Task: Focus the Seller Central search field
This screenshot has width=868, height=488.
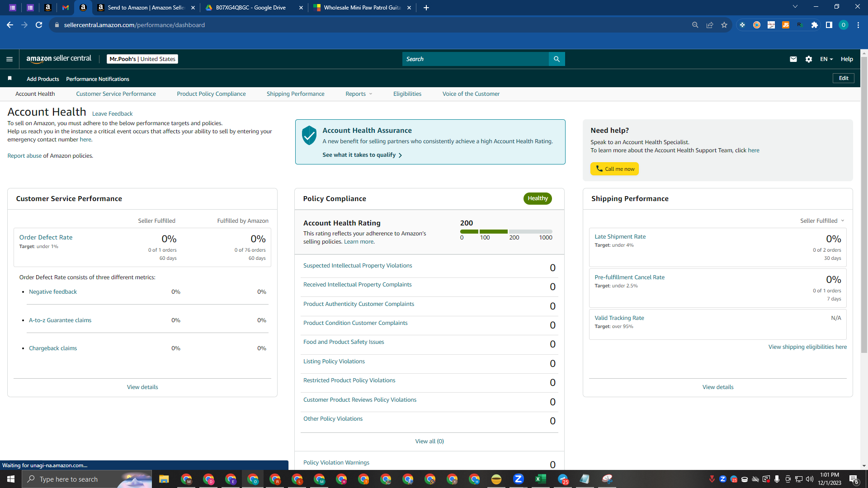Action: pos(475,59)
